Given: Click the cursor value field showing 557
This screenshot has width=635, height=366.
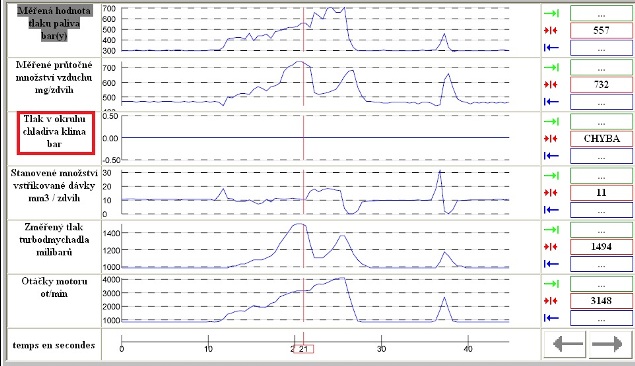Looking at the screenshot, I should (x=601, y=30).
